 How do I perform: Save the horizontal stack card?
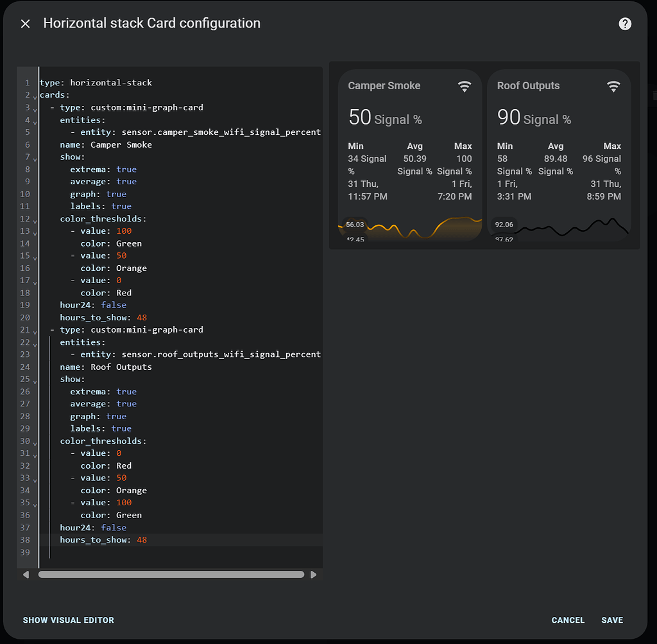pyautogui.click(x=612, y=620)
